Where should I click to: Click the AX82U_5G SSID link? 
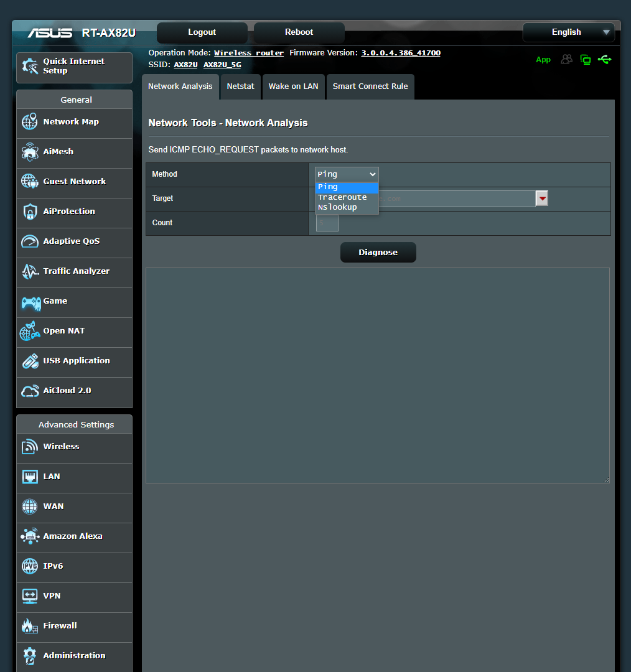click(x=222, y=65)
